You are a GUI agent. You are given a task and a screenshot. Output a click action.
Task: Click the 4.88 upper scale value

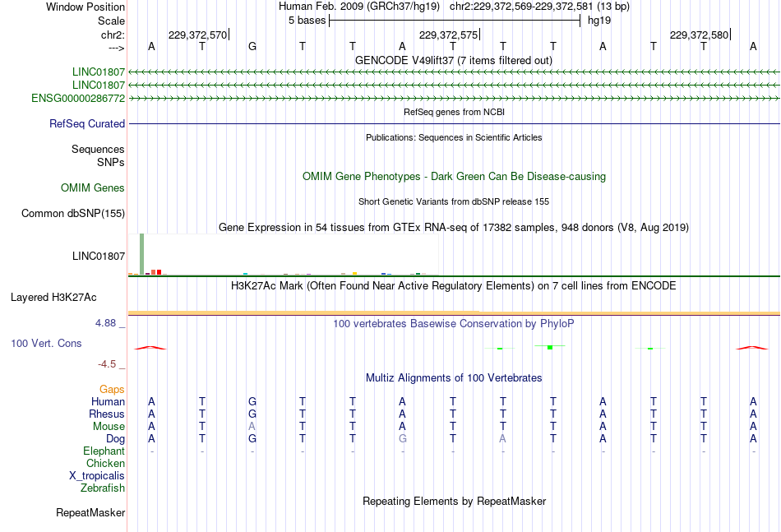click(105, 323)
